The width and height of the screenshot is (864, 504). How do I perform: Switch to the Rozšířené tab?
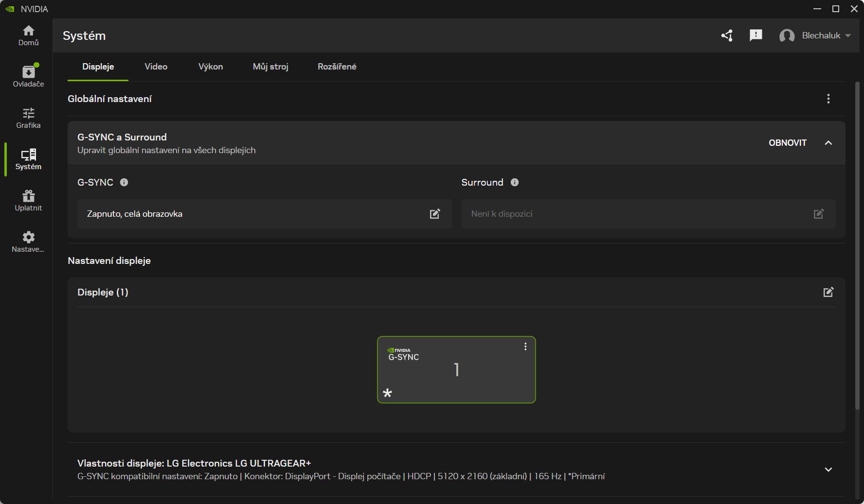coord(337,67)
